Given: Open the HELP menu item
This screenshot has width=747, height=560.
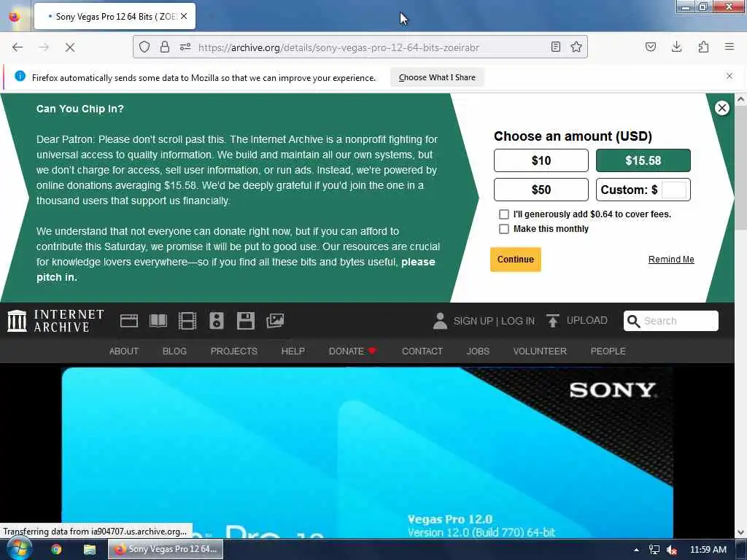Looking at the screenshot, I should point(293,351).
